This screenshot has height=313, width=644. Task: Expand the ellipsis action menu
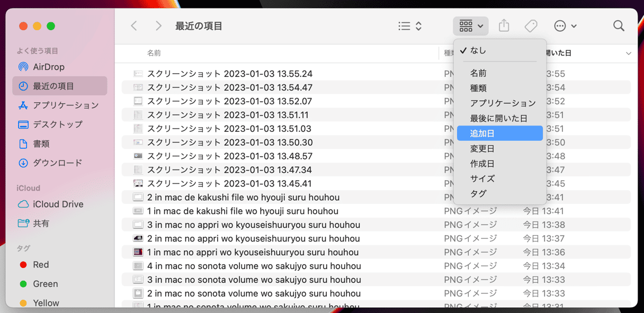point(565,26)
